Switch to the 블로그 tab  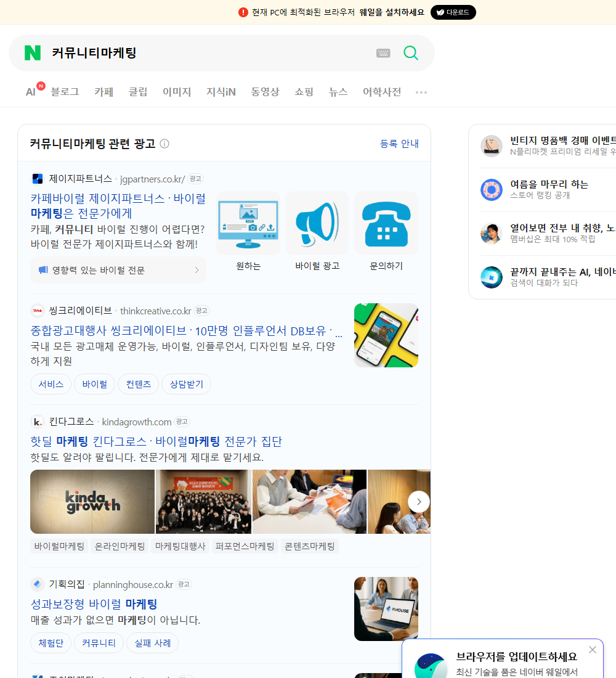pos(65,92)
